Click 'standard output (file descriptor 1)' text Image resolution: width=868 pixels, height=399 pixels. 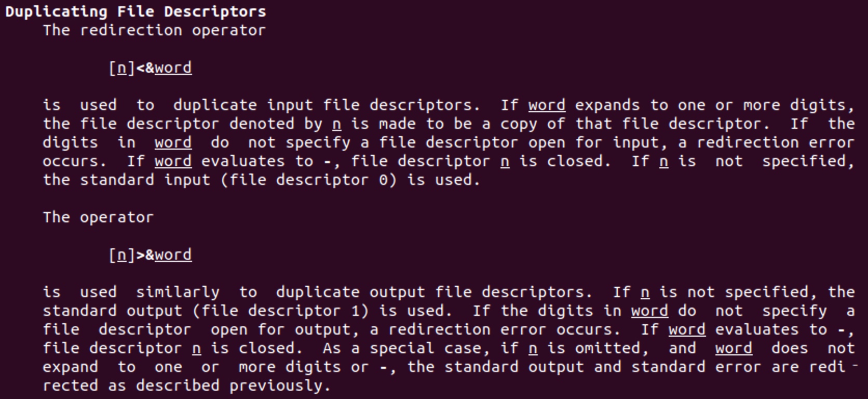(206, 311)
